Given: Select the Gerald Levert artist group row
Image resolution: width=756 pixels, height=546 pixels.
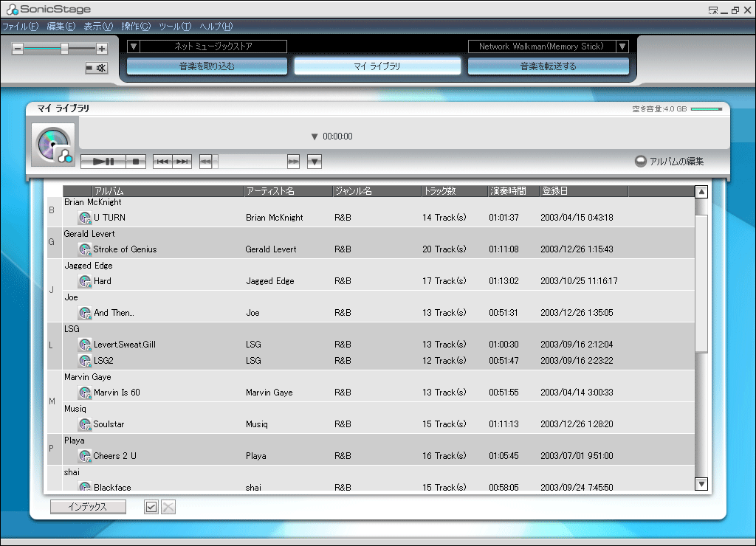Looking at the screenshot, I should (x=379, y=234).
